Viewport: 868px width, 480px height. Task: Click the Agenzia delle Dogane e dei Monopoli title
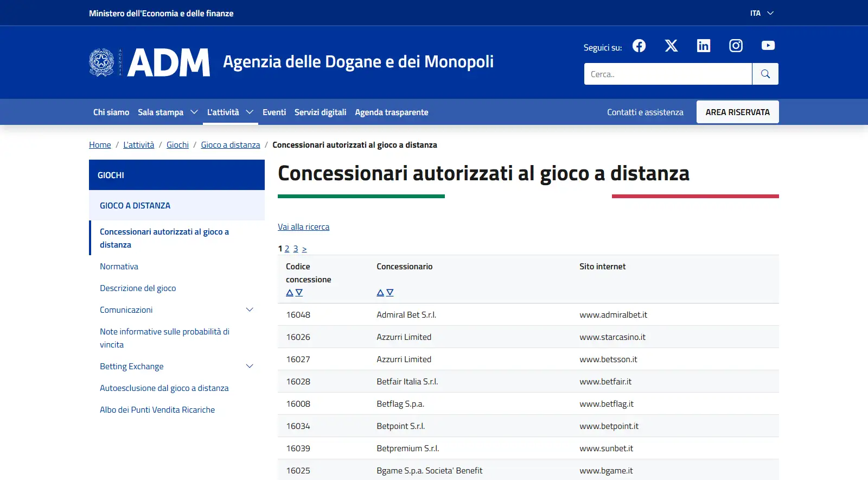pos(358,62)
